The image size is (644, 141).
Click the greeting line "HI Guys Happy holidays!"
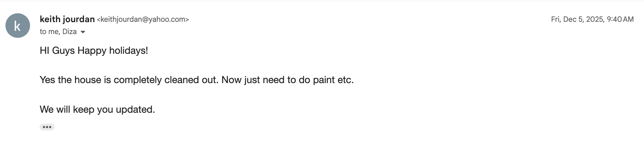94,51
